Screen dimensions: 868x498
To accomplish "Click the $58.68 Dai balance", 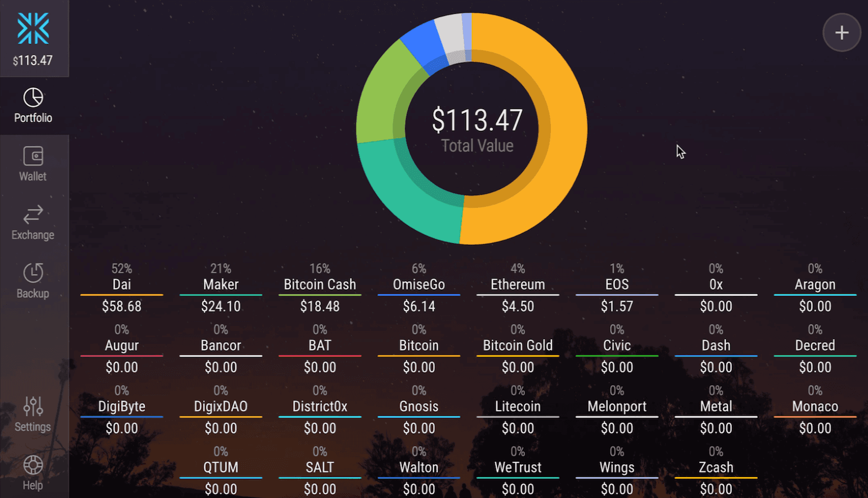I will (x=122, y=307).
